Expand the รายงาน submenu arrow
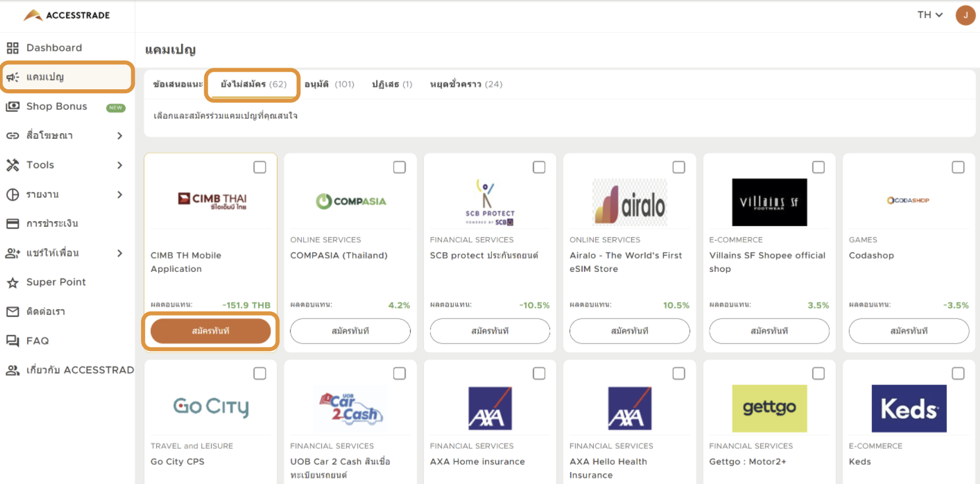The image size is (980, 484). 120,195
